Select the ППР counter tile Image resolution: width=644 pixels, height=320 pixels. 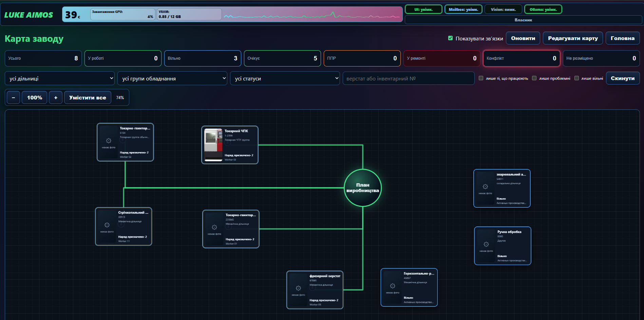point(362,58)
